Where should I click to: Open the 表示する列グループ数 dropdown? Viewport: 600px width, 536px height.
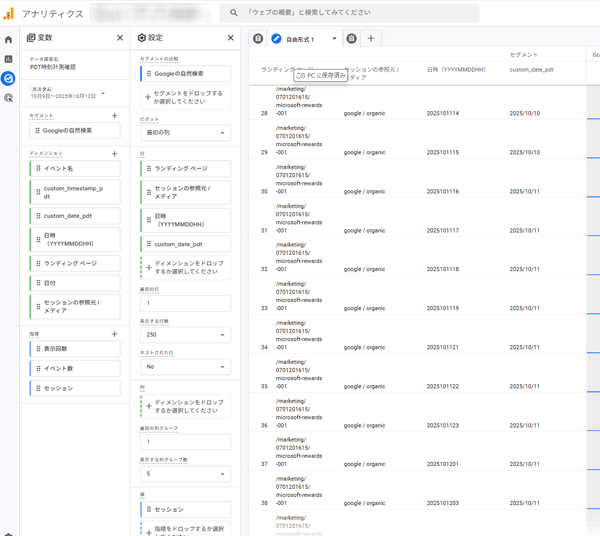coord(185,474)
